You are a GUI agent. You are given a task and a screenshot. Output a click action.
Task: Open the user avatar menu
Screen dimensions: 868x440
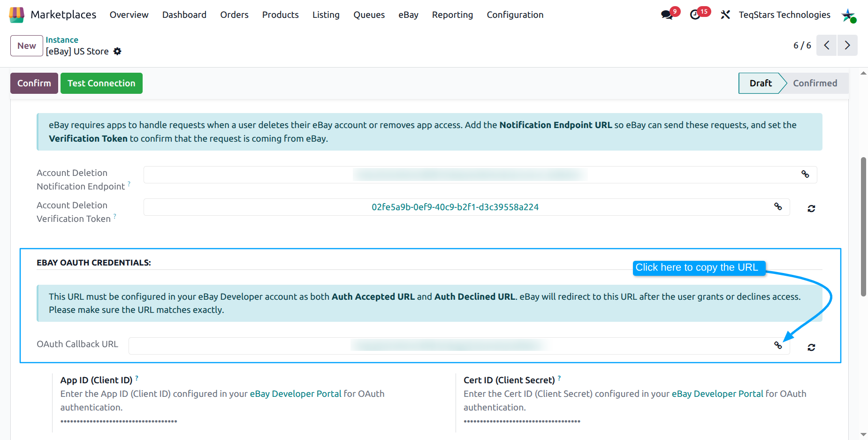[x=849, y=15]
